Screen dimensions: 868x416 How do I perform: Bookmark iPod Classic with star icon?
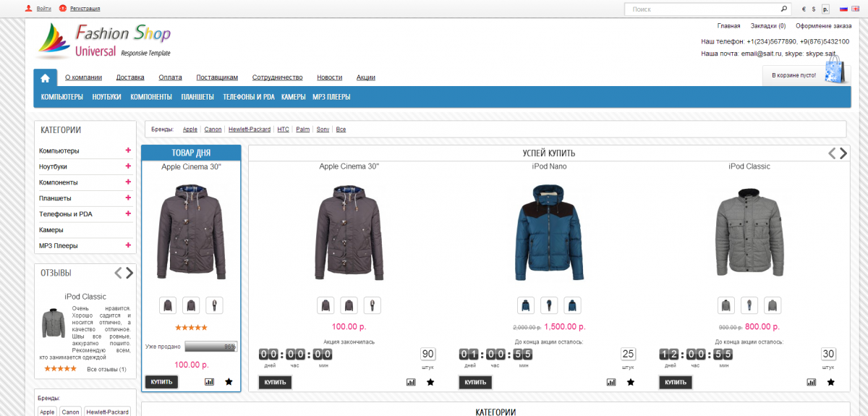pyautogui.click(x=830, y=382)
